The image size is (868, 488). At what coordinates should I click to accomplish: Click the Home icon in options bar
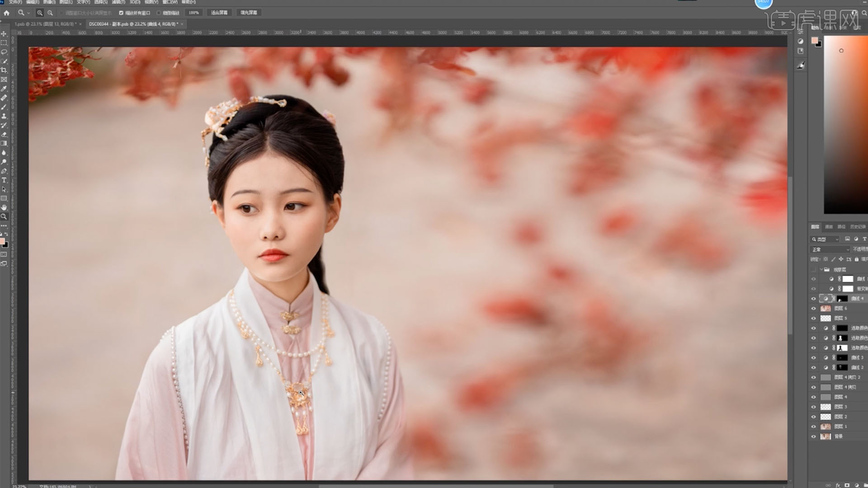click(6, 13)
